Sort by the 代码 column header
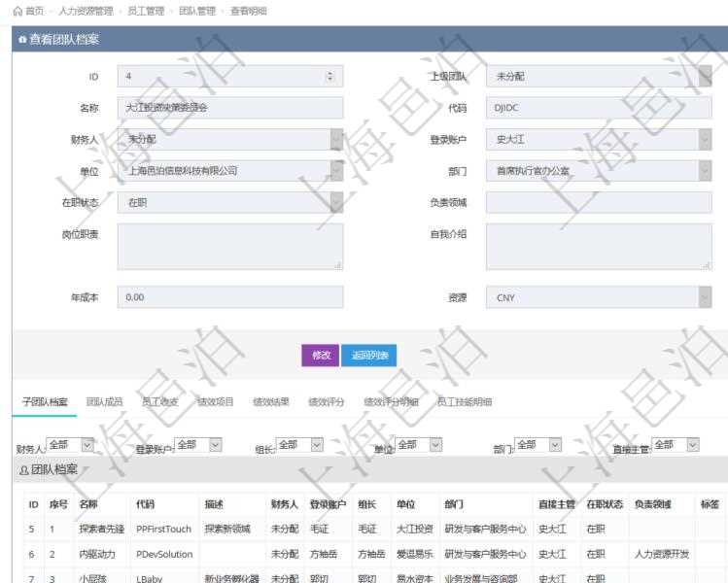The height and width of the screenshot is (583, 728). click(x=146, y=504)
